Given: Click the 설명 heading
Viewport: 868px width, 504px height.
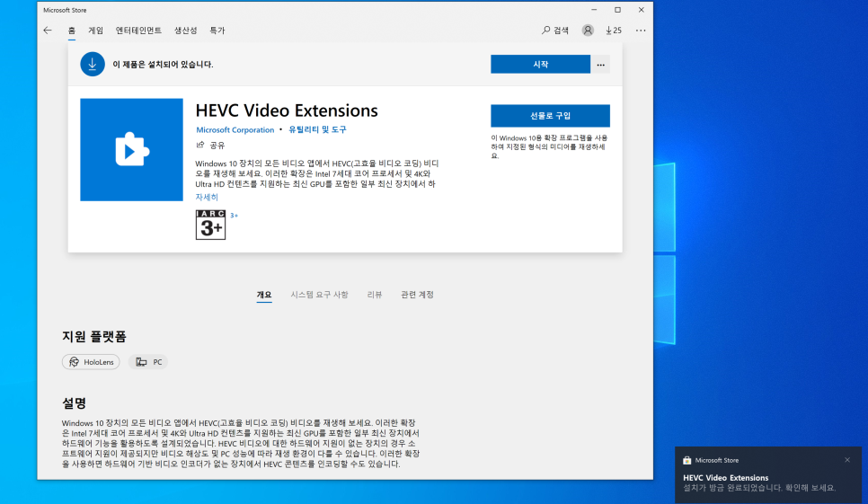Looking at the screenshot, I should [x=75, y=402].
